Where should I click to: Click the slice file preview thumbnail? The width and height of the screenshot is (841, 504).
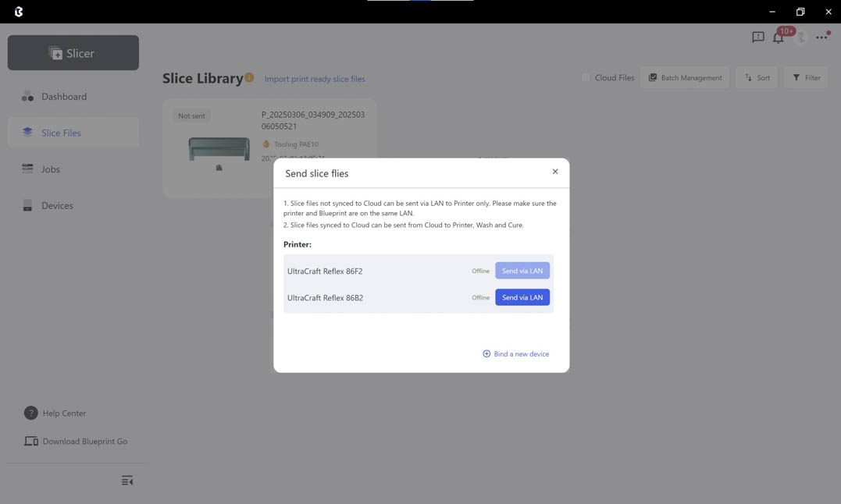(x=219, y=153)
